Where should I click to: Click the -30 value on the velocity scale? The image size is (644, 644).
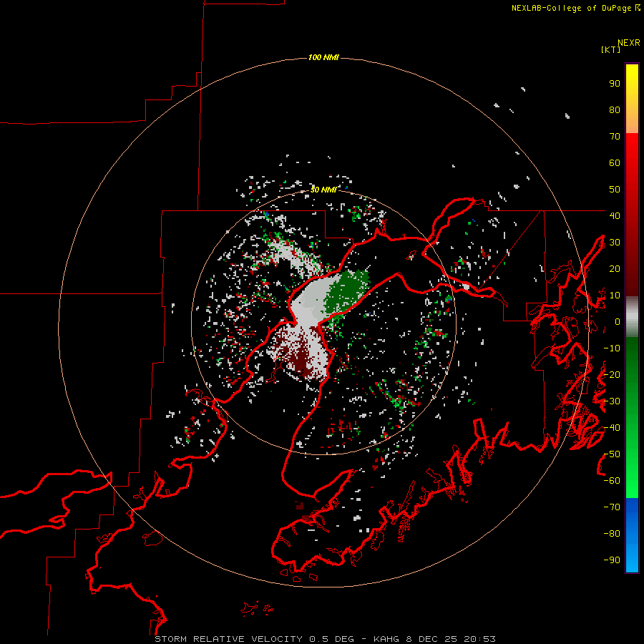pyautogui.click(x=612, y=401)
